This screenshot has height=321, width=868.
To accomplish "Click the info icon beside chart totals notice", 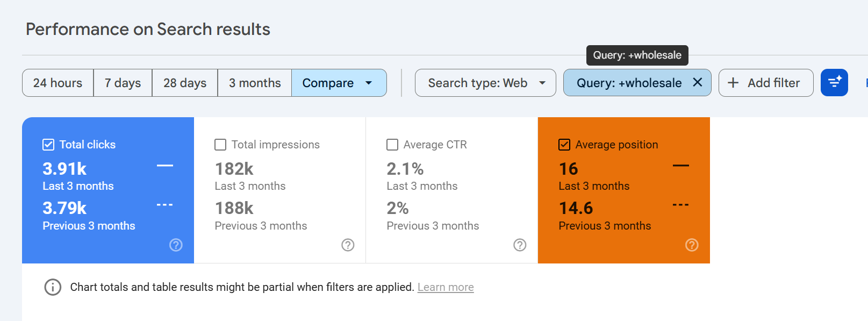I will pos(53,287).
